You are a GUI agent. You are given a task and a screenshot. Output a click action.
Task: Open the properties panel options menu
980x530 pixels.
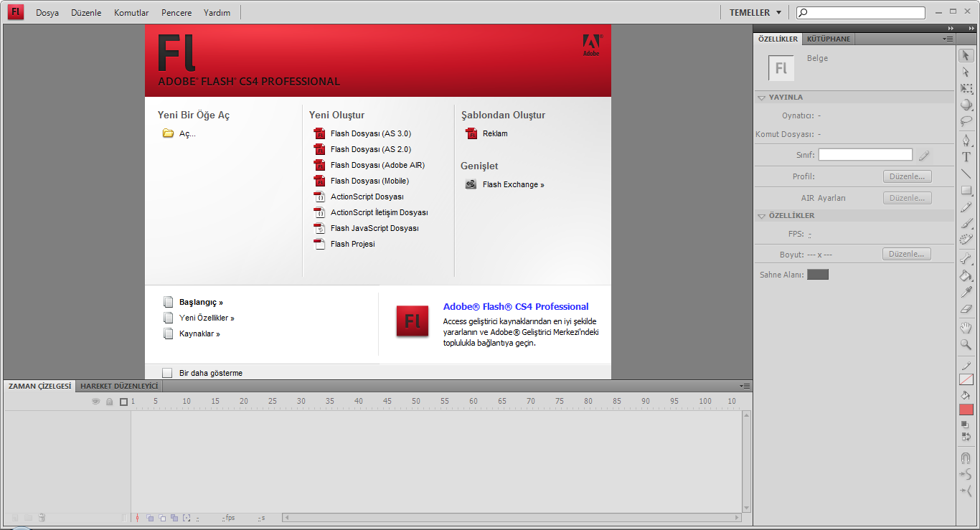[948, 39]
